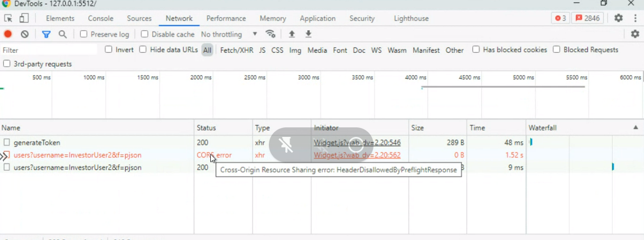Click the Waterfall column sort arrow

tap(636, 127)
